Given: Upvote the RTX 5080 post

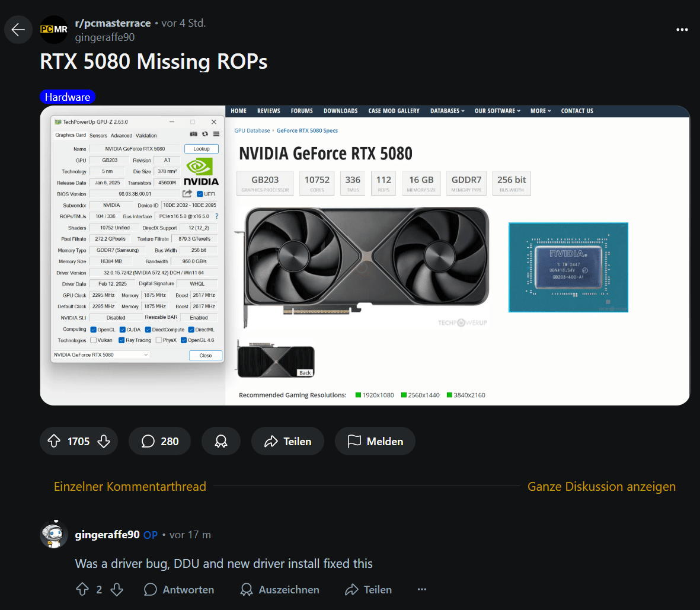Looking at the screenshot, I should point(54,441).
